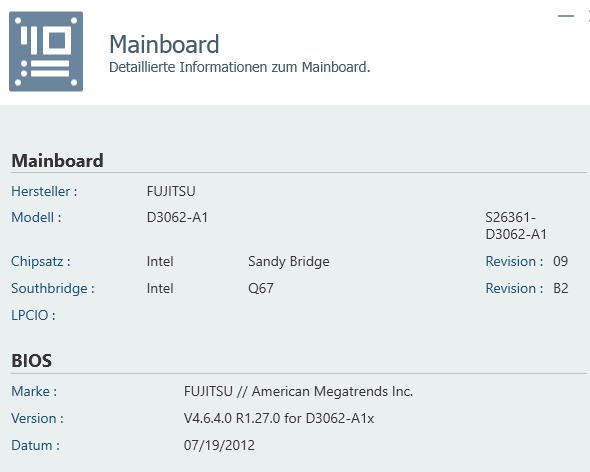
Task: Select the Mainboard page title
Action: click(164, 44)
